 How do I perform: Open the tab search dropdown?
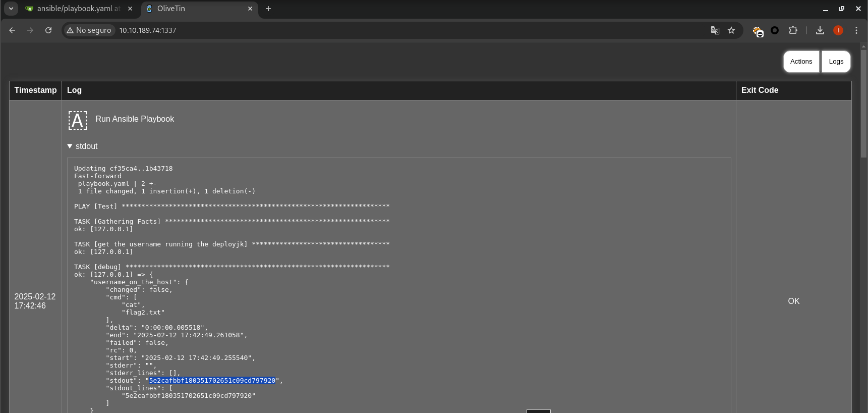11,9
